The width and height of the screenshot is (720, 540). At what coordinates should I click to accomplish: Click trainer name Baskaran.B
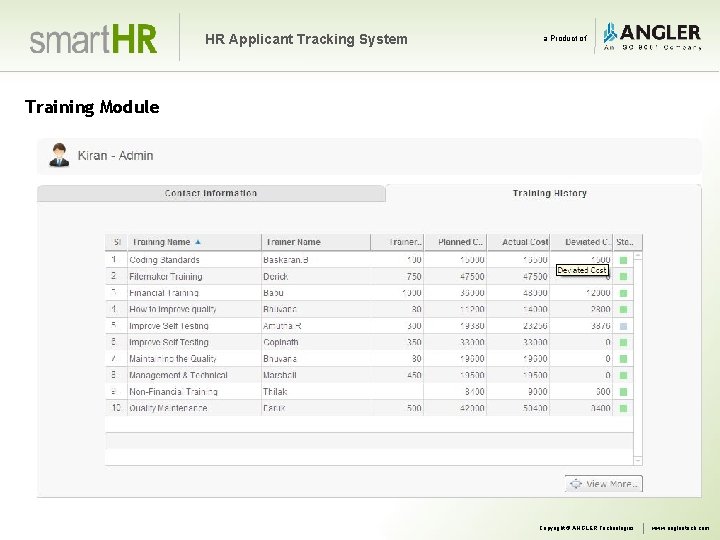pyautogui.click(x=286, y=260)
